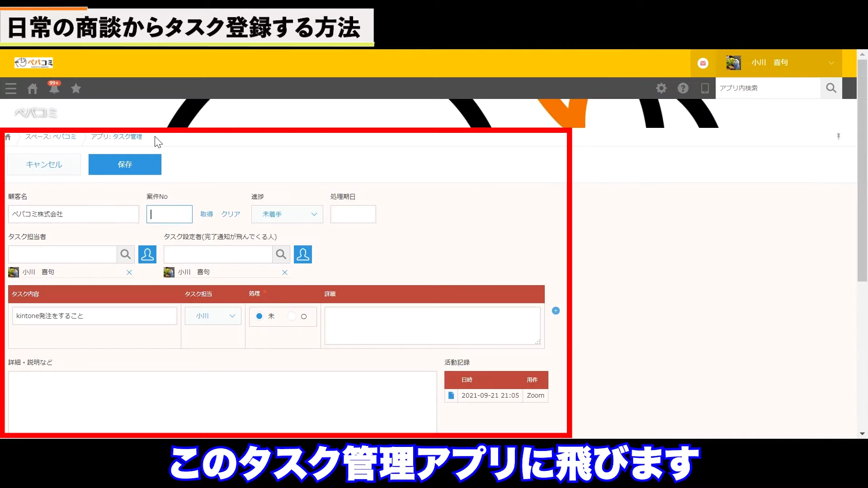The image size is (868, 488).
Task: Select the 未 radio option
Action: (x=259, y=316)
